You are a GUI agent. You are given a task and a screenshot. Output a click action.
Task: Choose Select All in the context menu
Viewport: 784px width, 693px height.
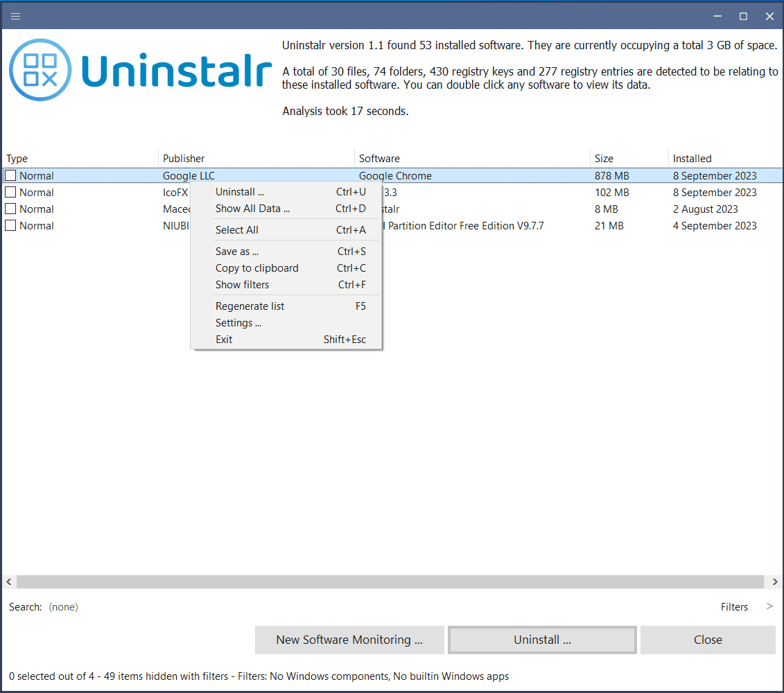click(x=286, y=230)
